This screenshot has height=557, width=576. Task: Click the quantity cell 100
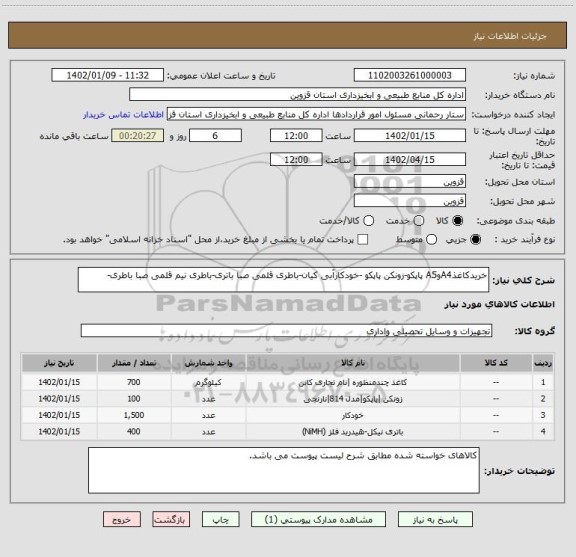pyautogui.click(x=134, y=399)
